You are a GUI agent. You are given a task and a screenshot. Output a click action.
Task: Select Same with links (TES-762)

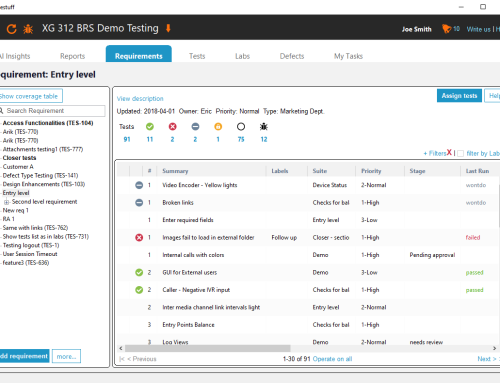pyautogui.click(x=35, y=228)
